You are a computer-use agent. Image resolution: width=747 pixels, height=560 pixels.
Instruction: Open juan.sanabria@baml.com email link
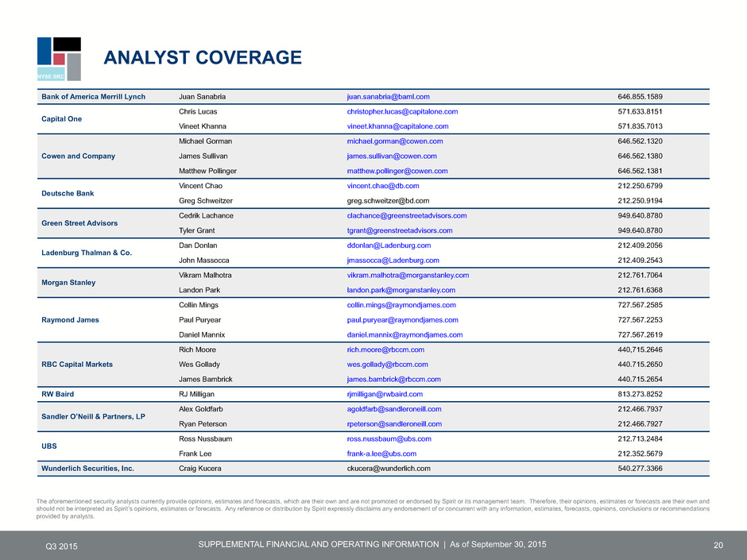tap(389, 97)
